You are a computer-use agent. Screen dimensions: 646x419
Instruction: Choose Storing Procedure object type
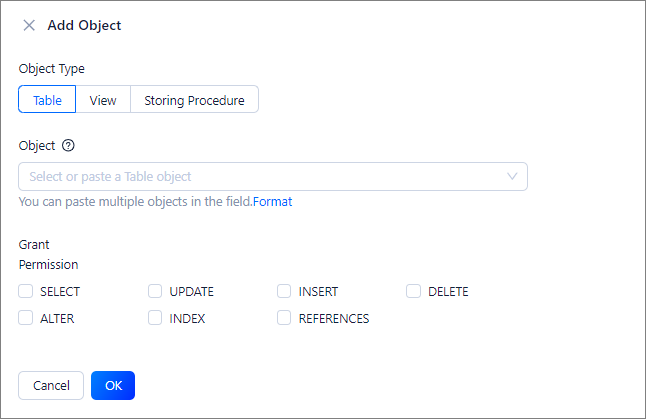194,100
